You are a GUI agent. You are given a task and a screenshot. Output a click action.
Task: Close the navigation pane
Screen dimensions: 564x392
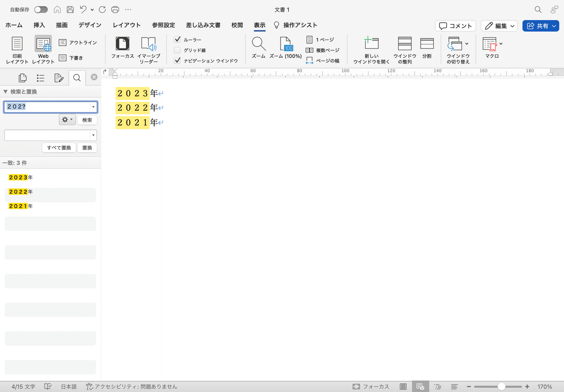coord(94,77)
